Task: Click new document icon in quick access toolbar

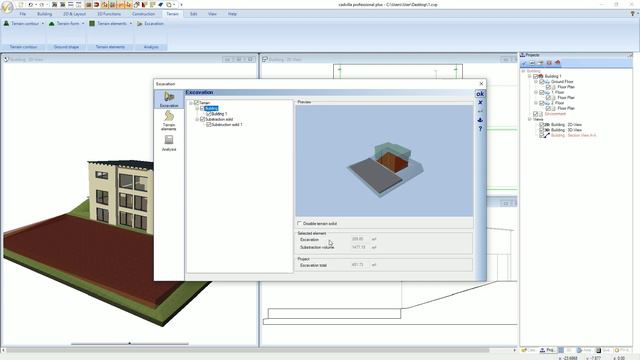Action: 21,4
